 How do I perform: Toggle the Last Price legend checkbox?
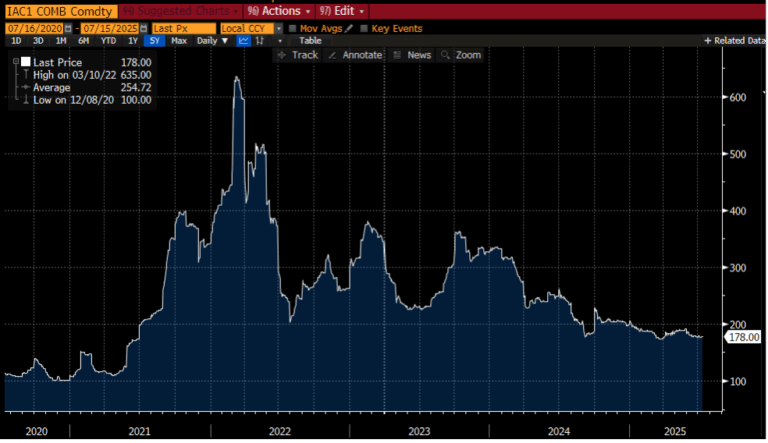(x=26, y=62)
